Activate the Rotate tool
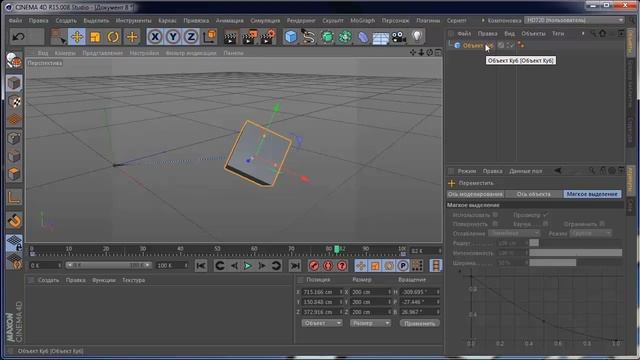Screen dimensions: 640x360 click(113, 37)
